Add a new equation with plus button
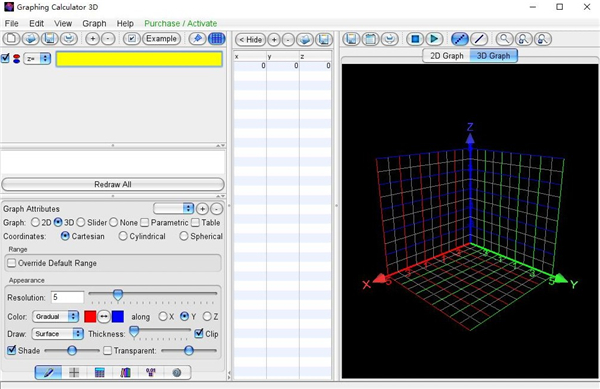Image resolution: width=600 pixels, height=389 pixels. [92, 39]
